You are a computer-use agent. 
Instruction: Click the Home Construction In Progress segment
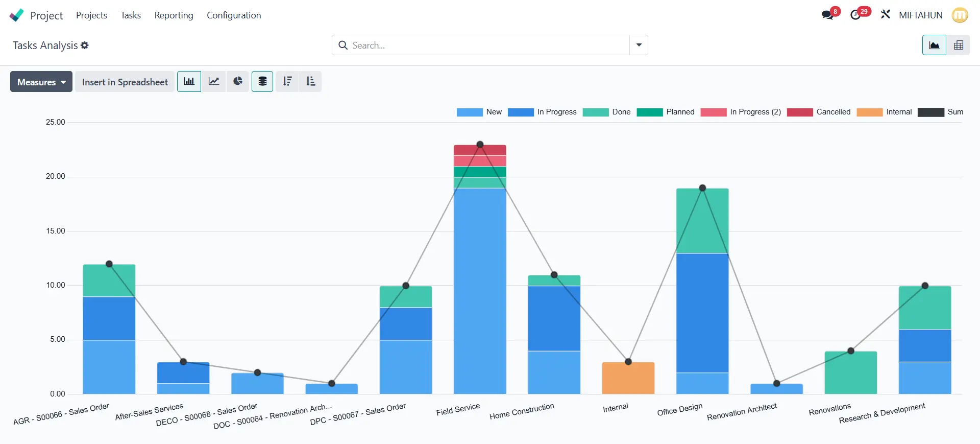[x=554, y=318]
